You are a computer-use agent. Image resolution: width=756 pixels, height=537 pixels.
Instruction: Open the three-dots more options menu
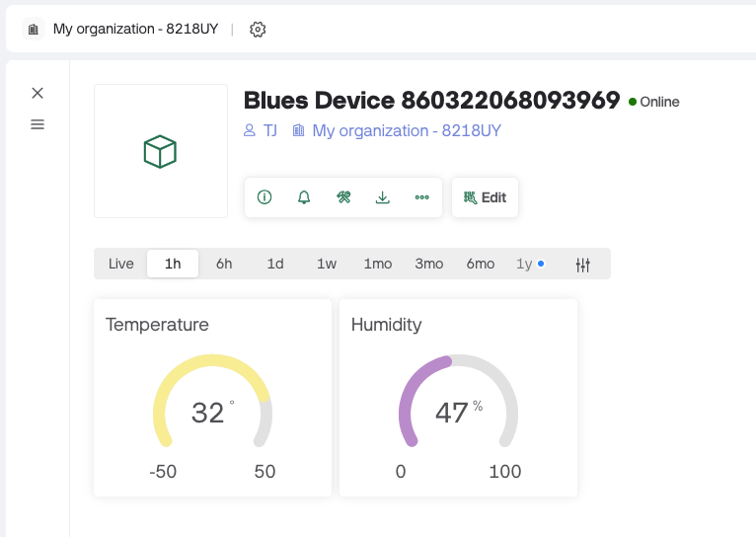(x=422, y=197)
